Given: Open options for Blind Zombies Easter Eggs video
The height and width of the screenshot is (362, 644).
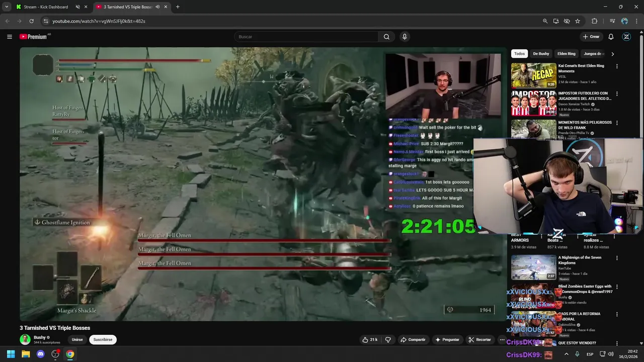Looking at the screenshot, I should pos(617,287).
